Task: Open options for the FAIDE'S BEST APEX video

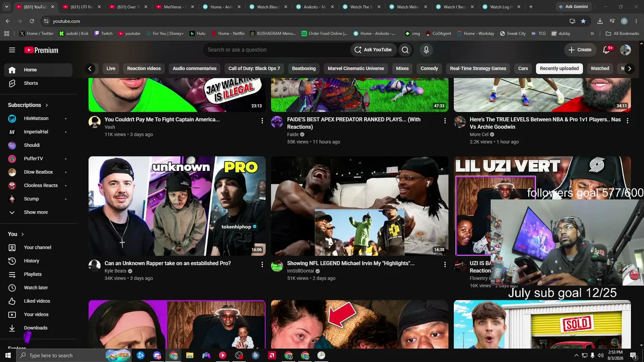Action: tap(445, 121)
